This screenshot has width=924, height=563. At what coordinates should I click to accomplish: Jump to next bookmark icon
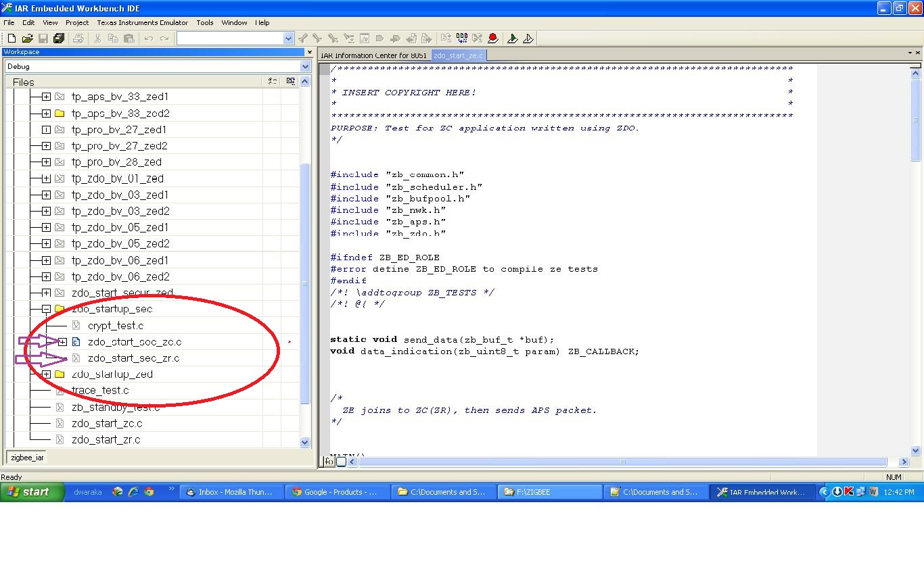(x=395, y=39)
